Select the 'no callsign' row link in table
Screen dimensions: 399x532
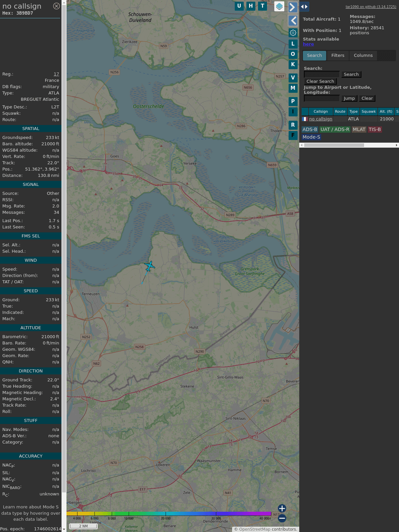[321, 119]
